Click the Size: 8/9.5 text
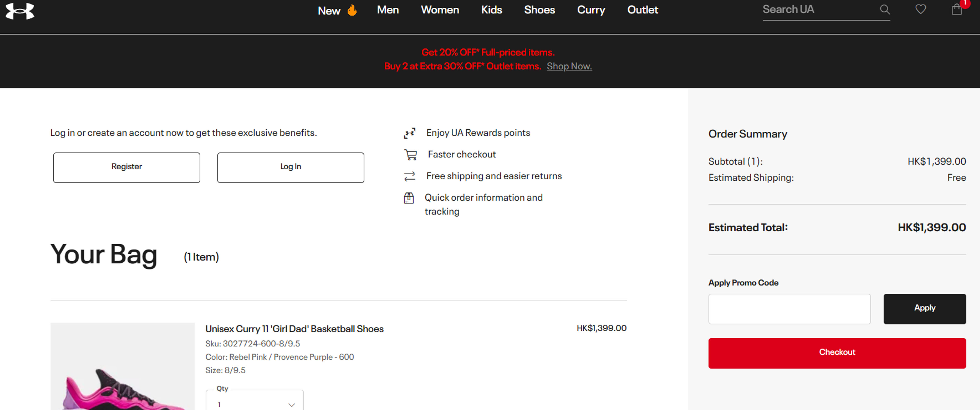980x410 pixels. point(225,370)
